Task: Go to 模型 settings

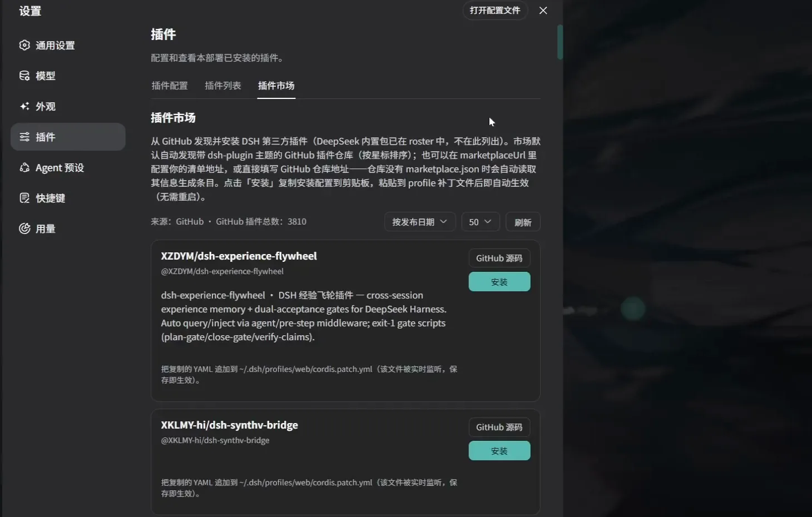Action: [68, 76]
